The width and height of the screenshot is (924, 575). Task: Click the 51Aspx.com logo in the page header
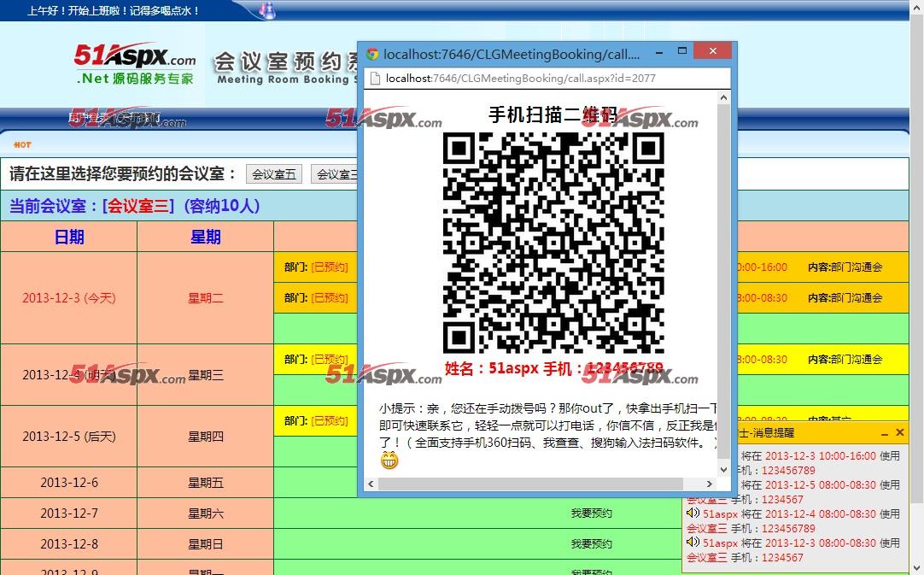(135, 64)
